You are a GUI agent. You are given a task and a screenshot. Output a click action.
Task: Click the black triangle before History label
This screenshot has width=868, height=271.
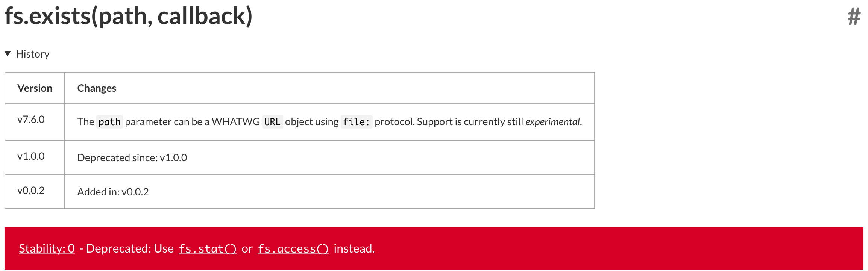coord(8,54)
